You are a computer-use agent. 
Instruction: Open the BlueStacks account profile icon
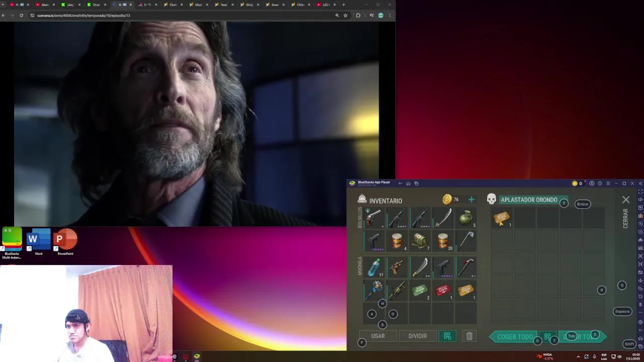pyautogui.click(x=592, y=184)
